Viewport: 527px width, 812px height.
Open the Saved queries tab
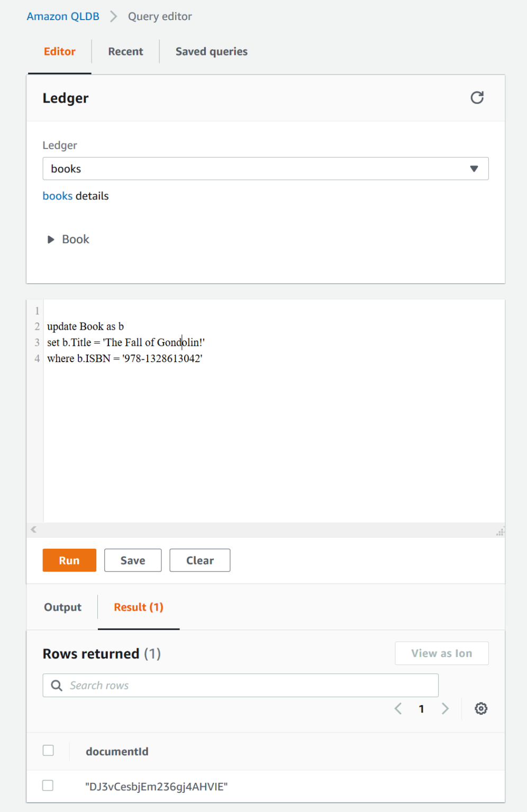pos(211,51)
